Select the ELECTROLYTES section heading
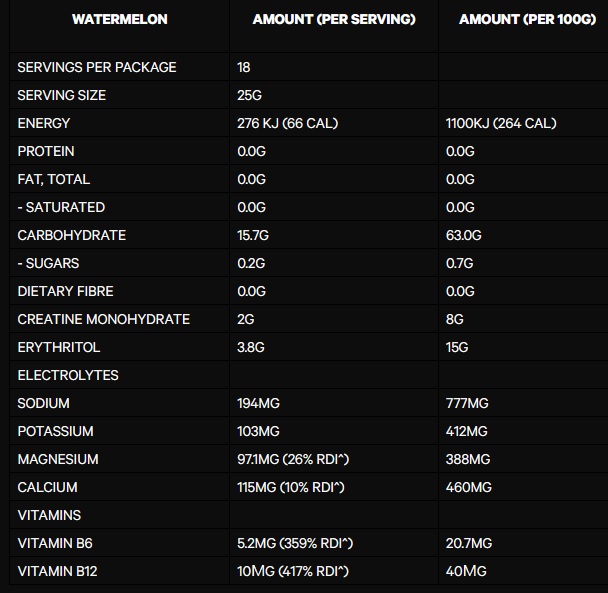608x593 pixels. click(x=68, y=375)
